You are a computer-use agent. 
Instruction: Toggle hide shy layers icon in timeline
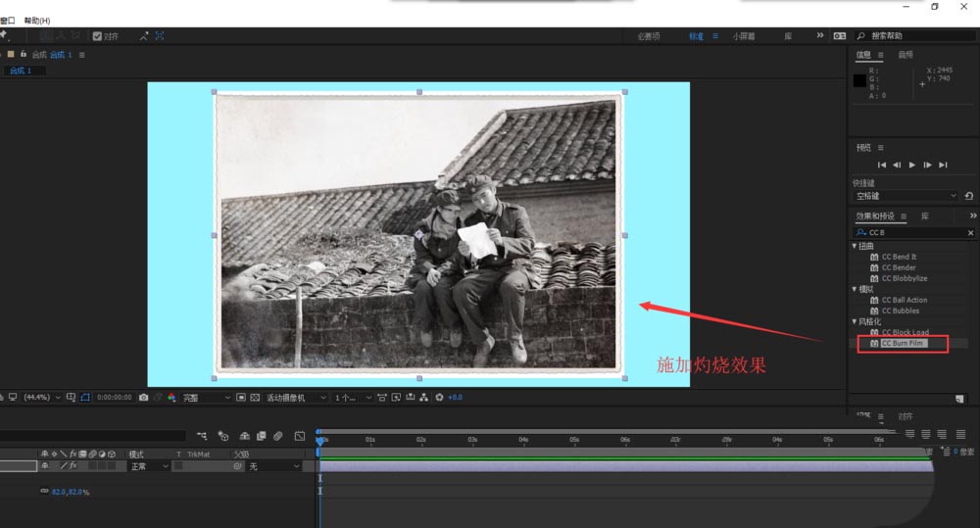(245, 436)
